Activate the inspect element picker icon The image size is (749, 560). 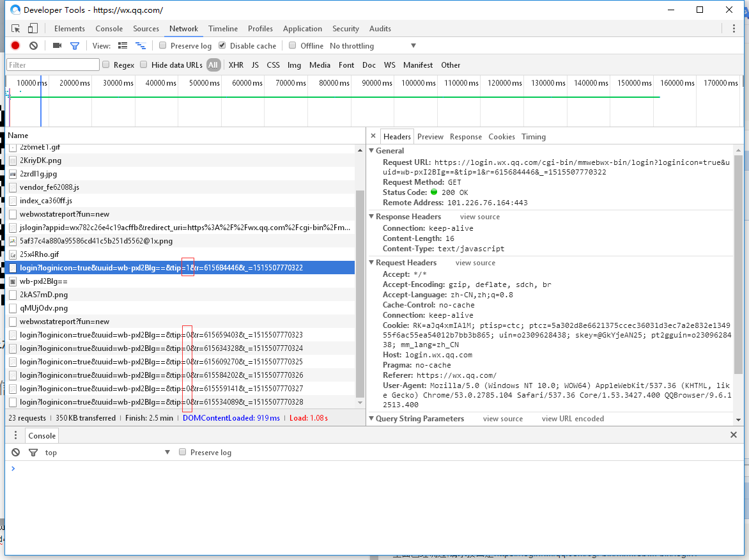[16, 29]
